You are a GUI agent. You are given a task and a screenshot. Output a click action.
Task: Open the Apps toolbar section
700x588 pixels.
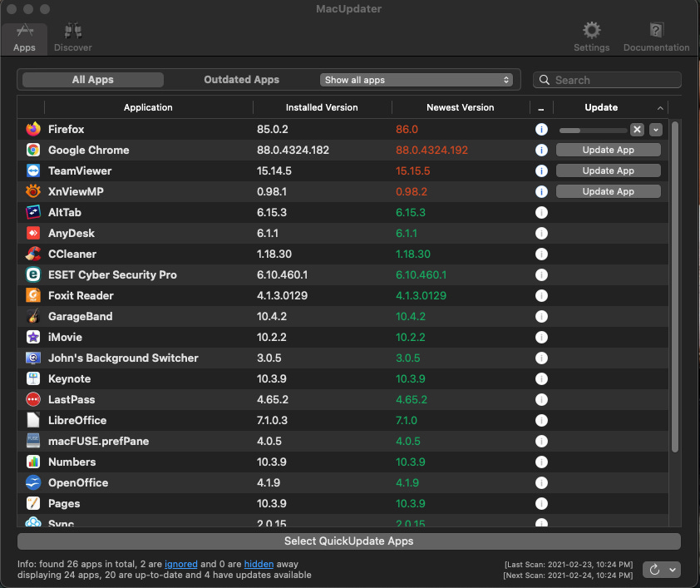point(24,38)
